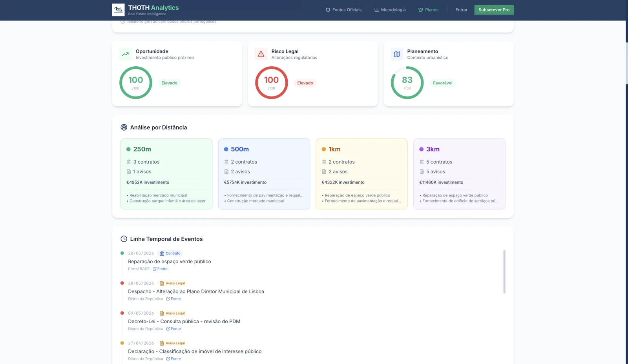Click the €5754K investimento text
This screenshot has width=628, height=364.
(x=245, y=182)
